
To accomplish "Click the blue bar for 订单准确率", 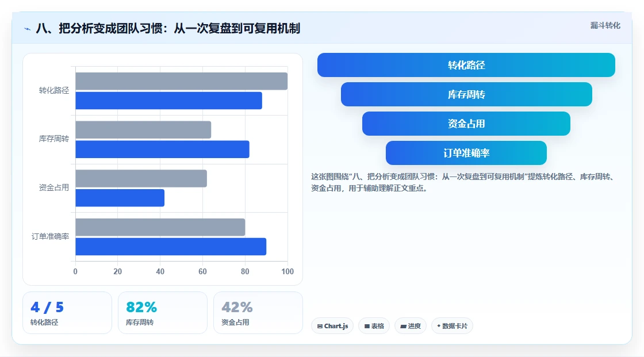I will pyautogui.click(x=171, y=247).
